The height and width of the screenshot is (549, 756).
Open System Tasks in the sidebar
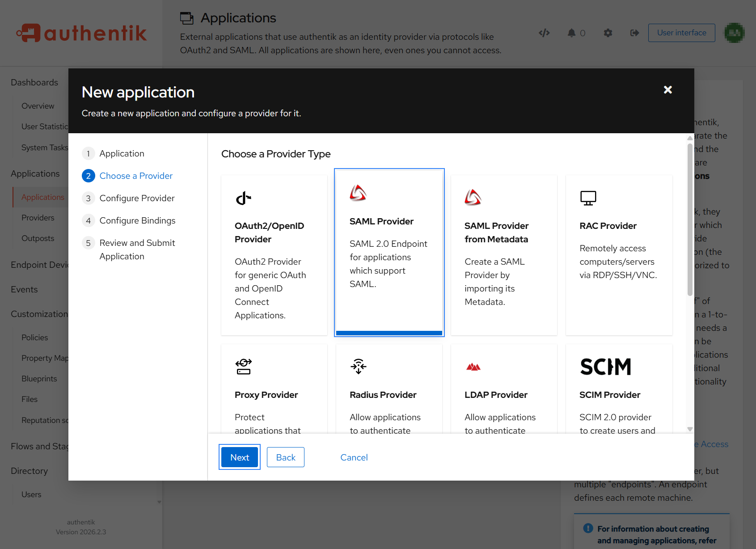tap(45, 148)
